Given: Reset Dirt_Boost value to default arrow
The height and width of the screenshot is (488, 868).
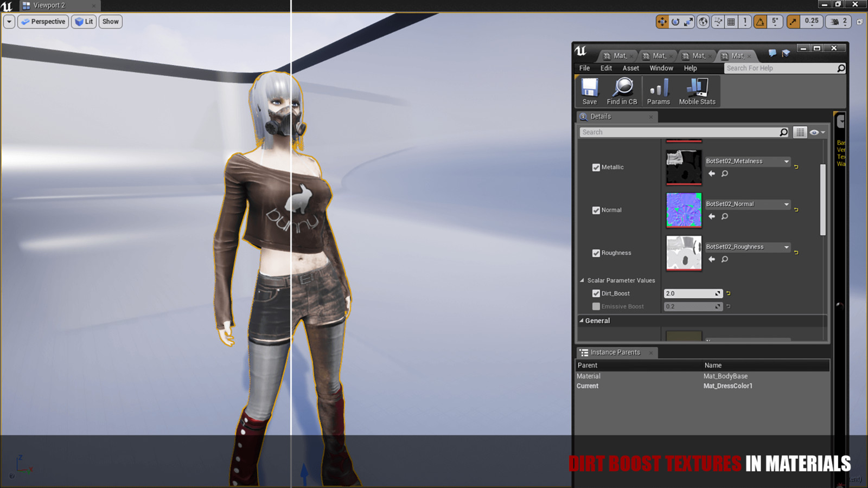Looking at the screenshot, I should 729,293.
